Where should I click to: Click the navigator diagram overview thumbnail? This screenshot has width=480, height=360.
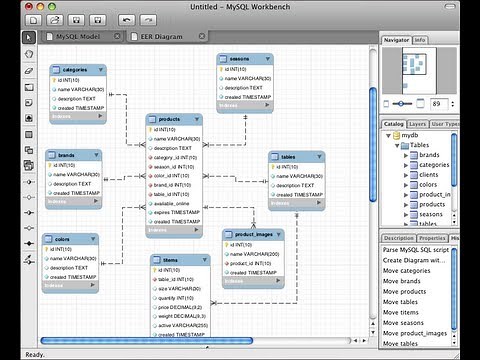(419, 70)
